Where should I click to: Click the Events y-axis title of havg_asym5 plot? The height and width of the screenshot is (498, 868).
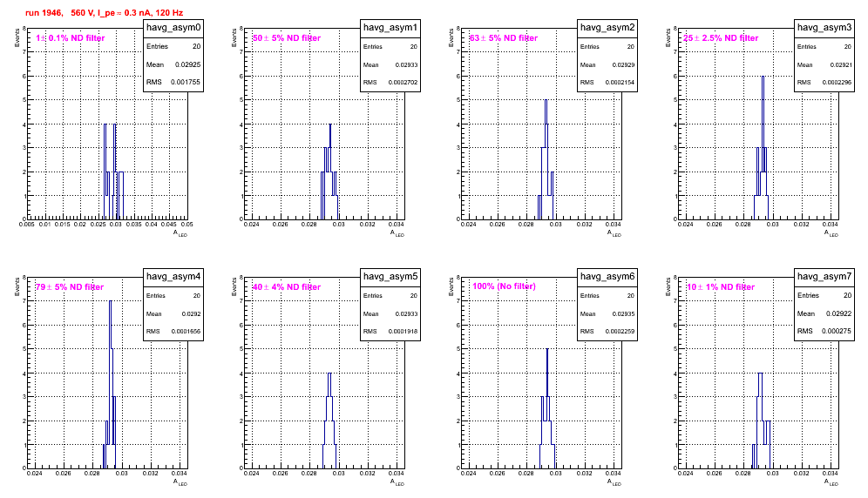[x=234, y=286]
